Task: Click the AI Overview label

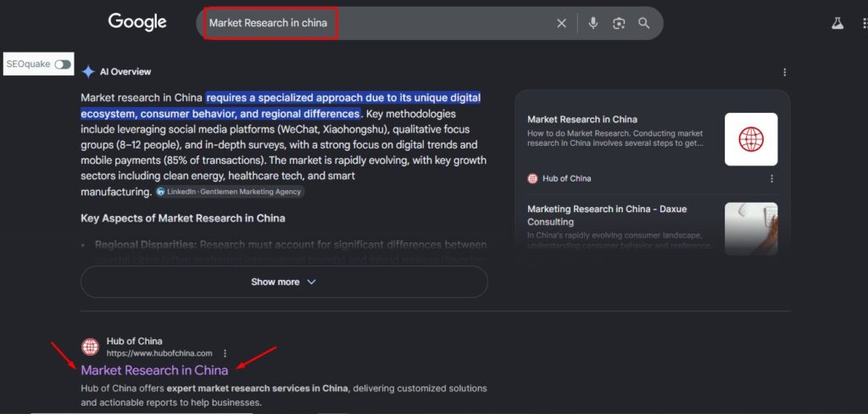Action: tap(125, 71)
